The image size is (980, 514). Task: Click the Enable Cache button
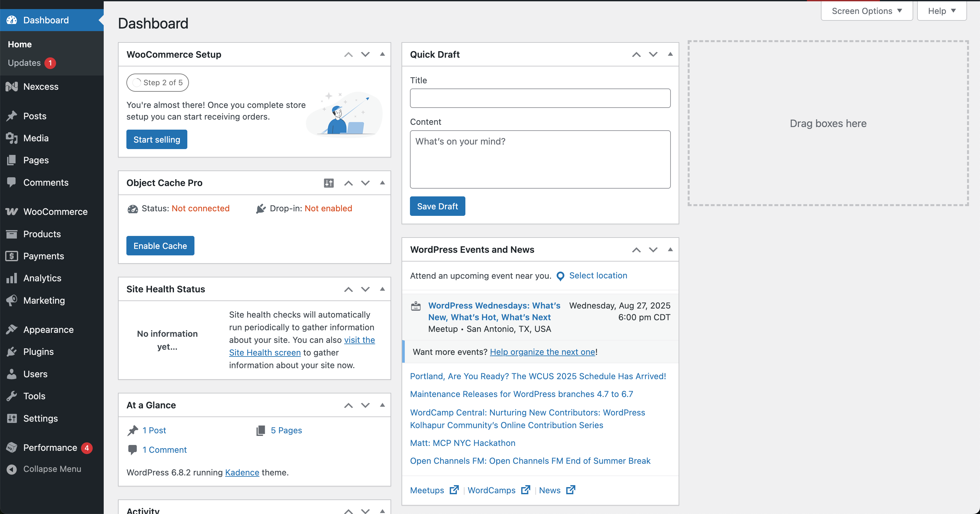click(x=160, y=246)
